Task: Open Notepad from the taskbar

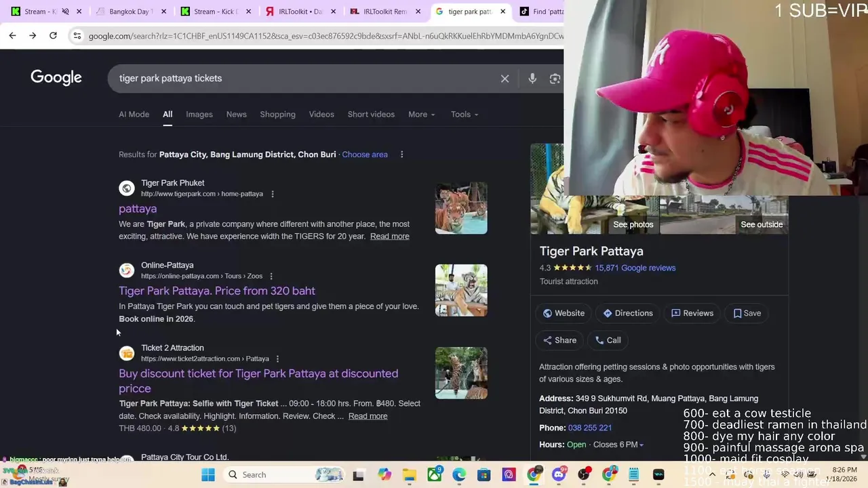Action: [x=633, y=474]
